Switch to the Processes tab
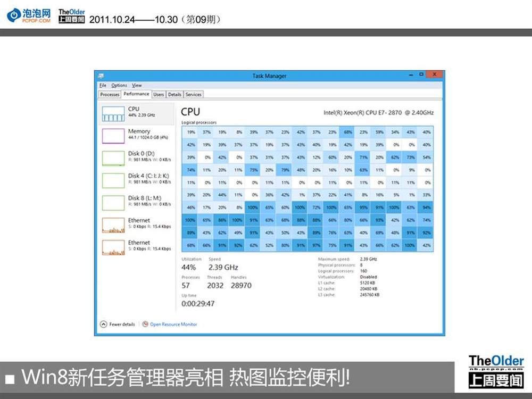The height and width of the screenshot is (399, 532). [110, 94]
